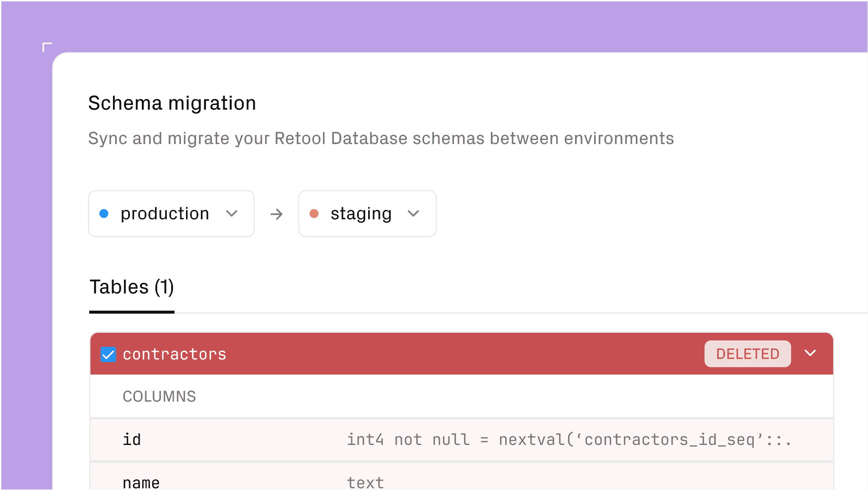Select the COLUMNS section header
The height and width of the screenshot is (490, 868).
(x=159, y=396)
